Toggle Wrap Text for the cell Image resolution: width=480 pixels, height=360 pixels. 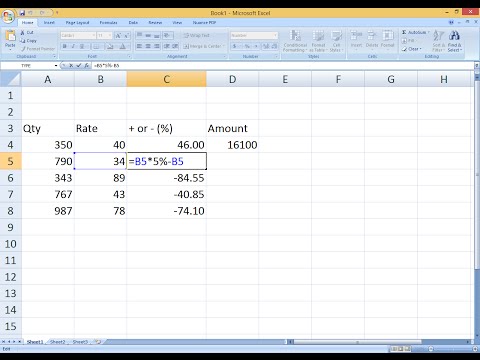(x=197, y=35)
